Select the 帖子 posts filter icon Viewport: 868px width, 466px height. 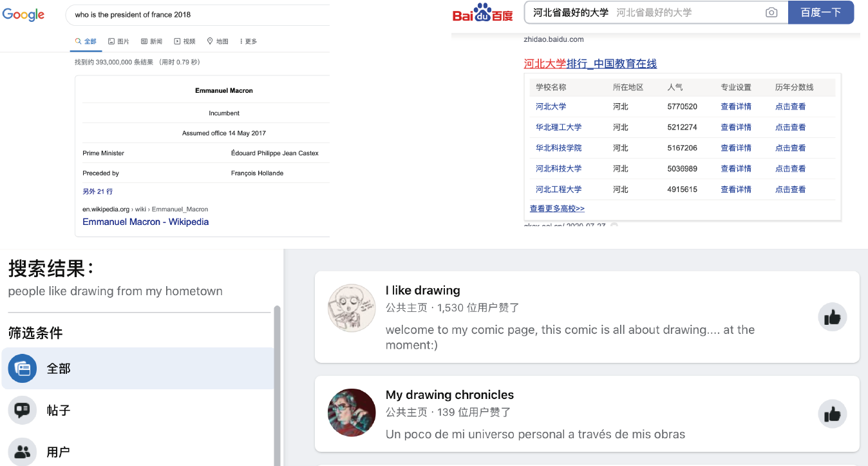[x=23, y=410]
